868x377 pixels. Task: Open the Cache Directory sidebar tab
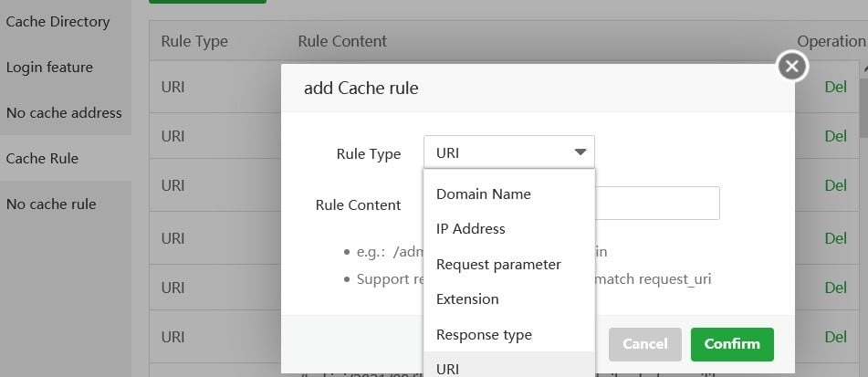click(x=58, y=21)
